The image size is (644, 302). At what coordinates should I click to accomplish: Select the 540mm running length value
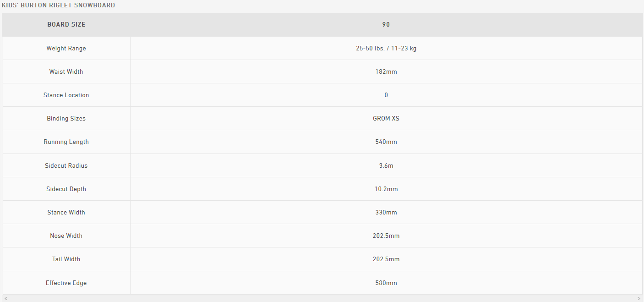386,142
